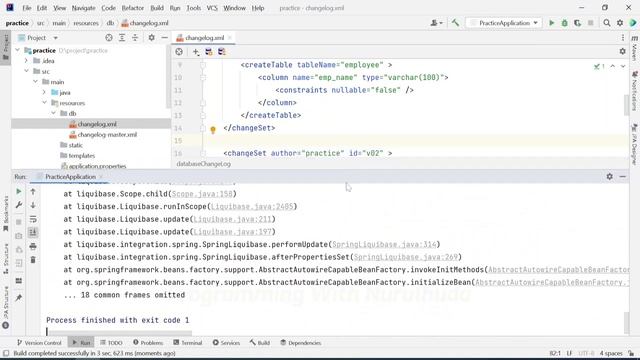Expand the .idea folder
640x360 pixels.
click(27, 61)
